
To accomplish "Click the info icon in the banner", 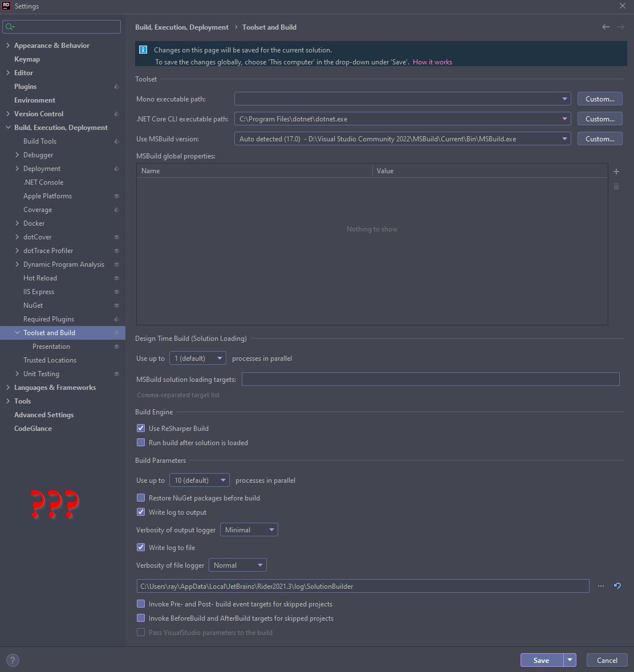I will click(x=143, y=50).
